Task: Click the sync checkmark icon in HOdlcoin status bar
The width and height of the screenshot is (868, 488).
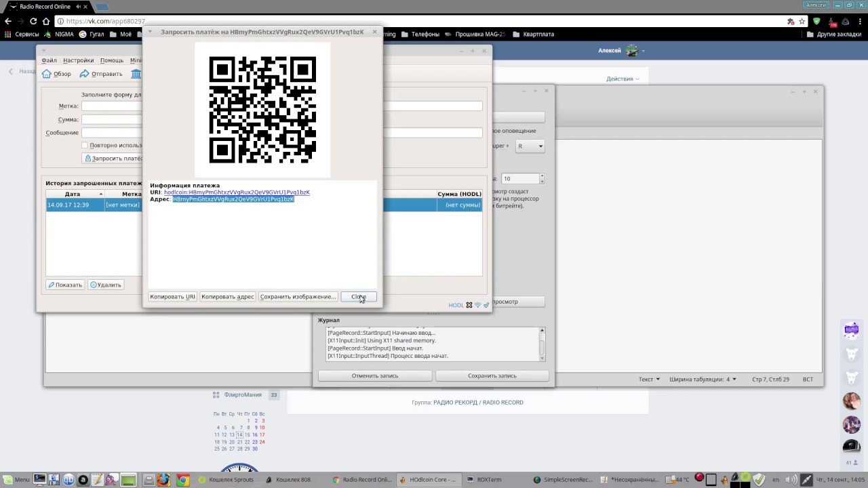Action: point(486,305)
